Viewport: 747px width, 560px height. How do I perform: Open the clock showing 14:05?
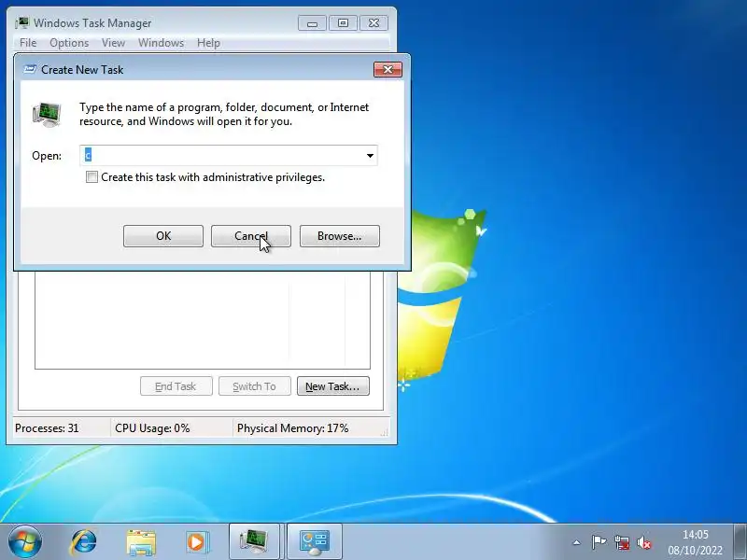point(695,542)
